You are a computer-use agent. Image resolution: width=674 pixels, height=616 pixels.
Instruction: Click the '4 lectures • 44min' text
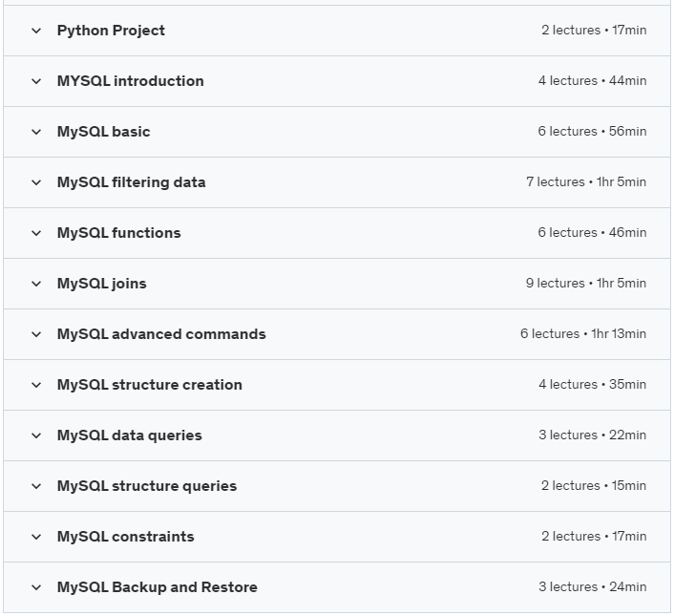coord(592,81)
